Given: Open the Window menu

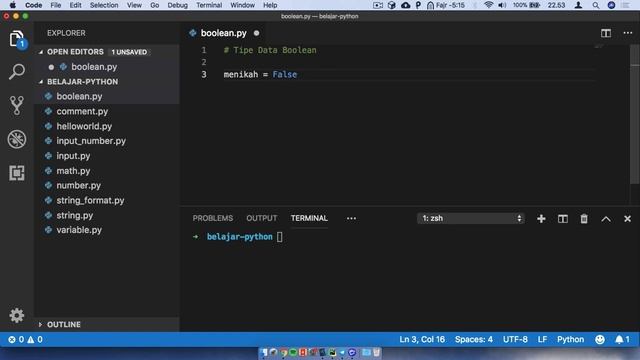Looking at the screenshot, I should coord(242,5).
